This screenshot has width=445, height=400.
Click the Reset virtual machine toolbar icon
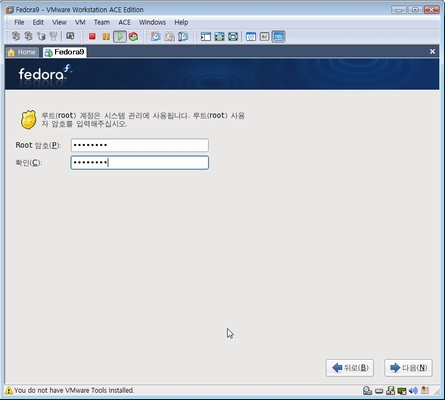click(134, 36)
